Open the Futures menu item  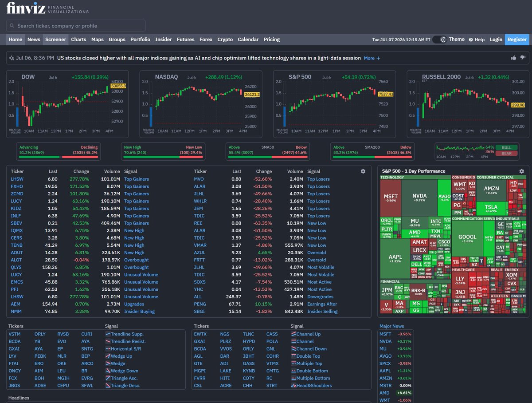(185, 40)
